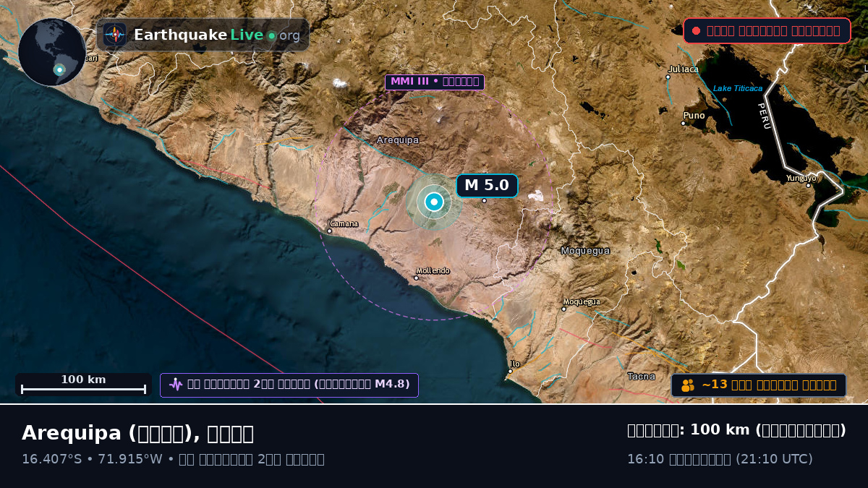Screen dimensions: 868x488
Task: Click the PERU country label
Action: [765, 116]
